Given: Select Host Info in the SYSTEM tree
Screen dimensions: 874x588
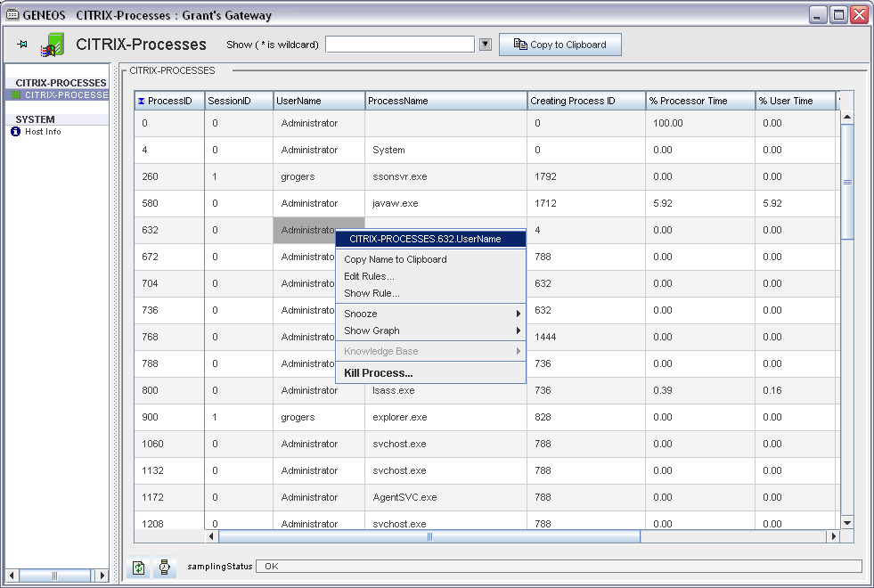Looking at the screenshot, I should click(43, 132).
